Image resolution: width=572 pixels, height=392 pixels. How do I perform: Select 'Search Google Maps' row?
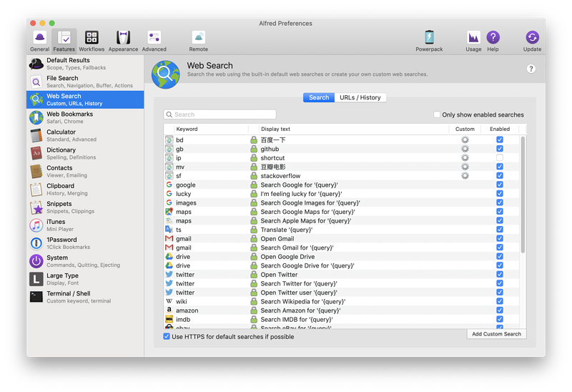tap(342, 212)
